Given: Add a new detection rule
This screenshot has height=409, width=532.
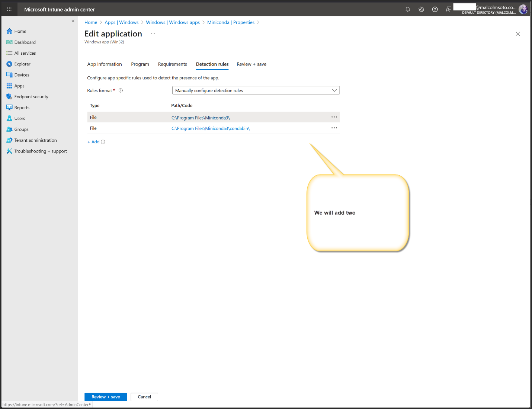Looking at the screenshot, I should (93, 142).
